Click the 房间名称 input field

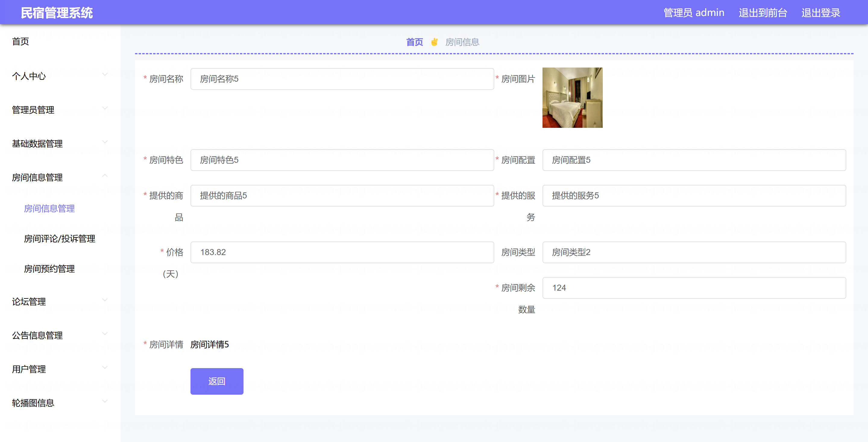(342, 79)
